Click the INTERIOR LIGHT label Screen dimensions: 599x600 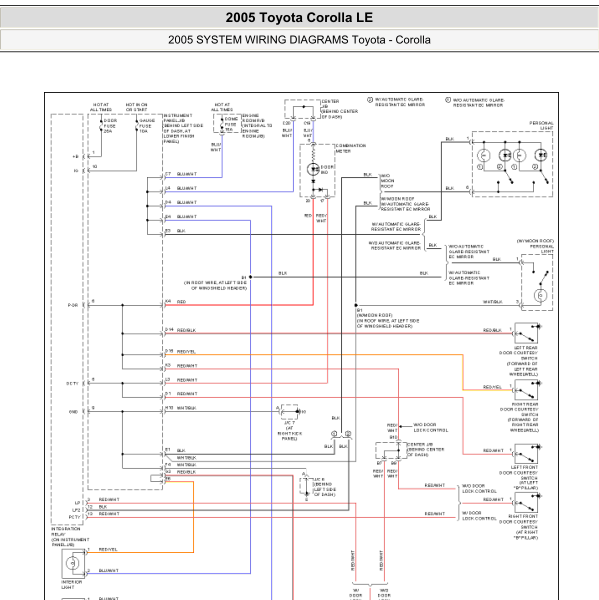[72, 584]
